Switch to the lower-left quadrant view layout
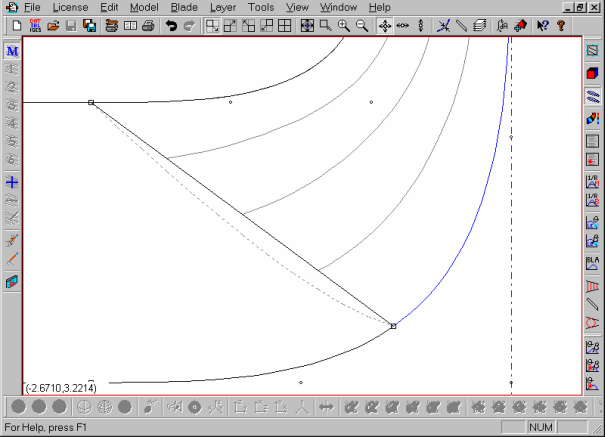 click(266, 26)
